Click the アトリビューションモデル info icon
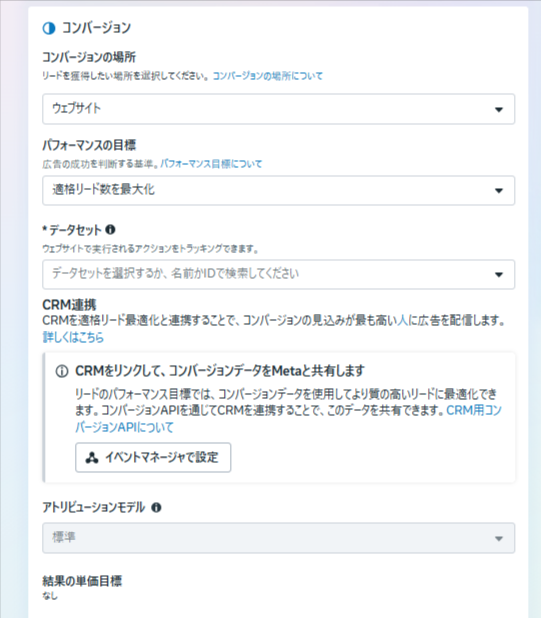 [156, 508]
